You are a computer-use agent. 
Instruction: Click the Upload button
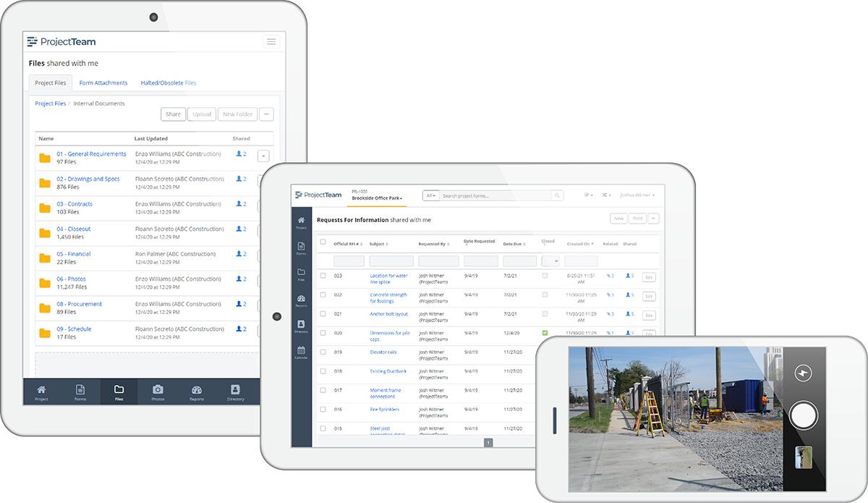pyautogui.click(x=201, y=114)
